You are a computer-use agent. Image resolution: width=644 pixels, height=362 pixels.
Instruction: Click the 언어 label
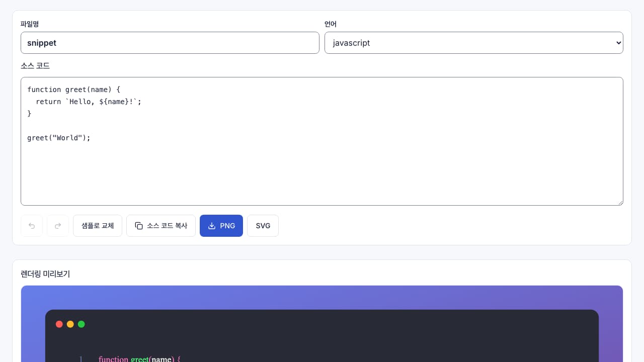pyautogui.click(x=331, y=24)
